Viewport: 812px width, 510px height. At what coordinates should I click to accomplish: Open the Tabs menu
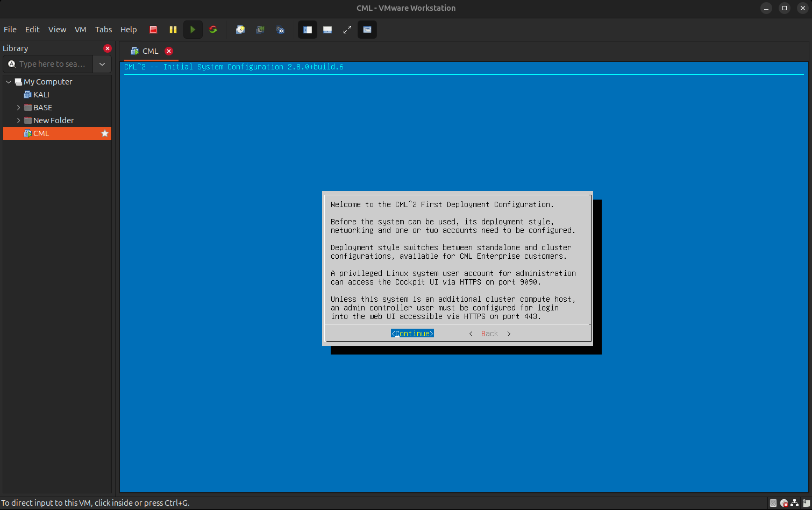tap(103, 30)
